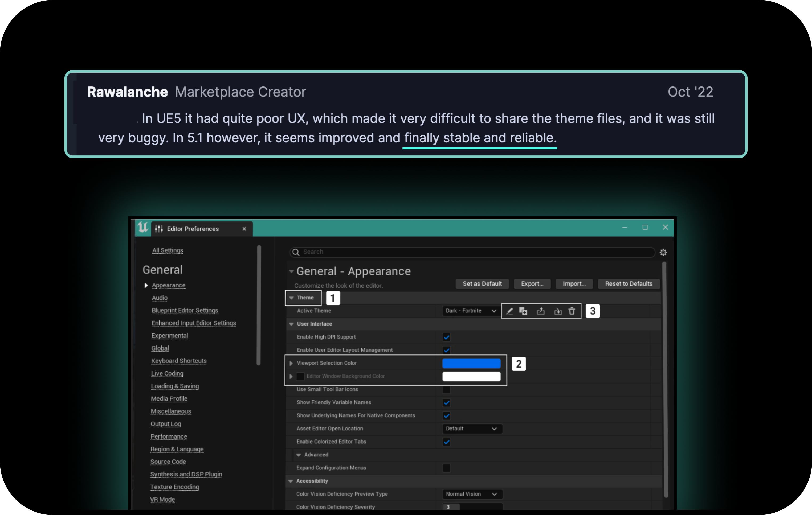
Task: Click the Unreal Engine logo icon
Action: (143, 228)
